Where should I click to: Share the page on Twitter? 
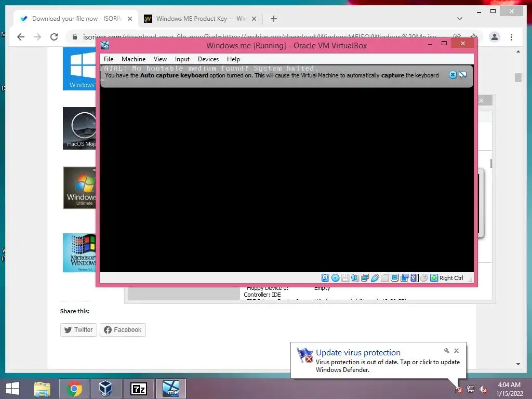coord(78,330)
